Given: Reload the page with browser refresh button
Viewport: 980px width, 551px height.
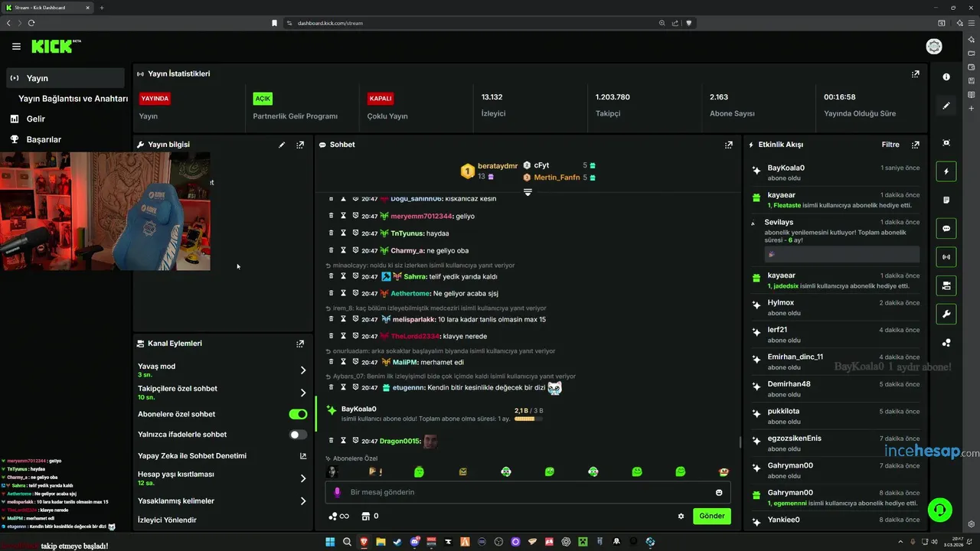Looking at the screenshot, I should pyautogui.click(x=31, y=23).
